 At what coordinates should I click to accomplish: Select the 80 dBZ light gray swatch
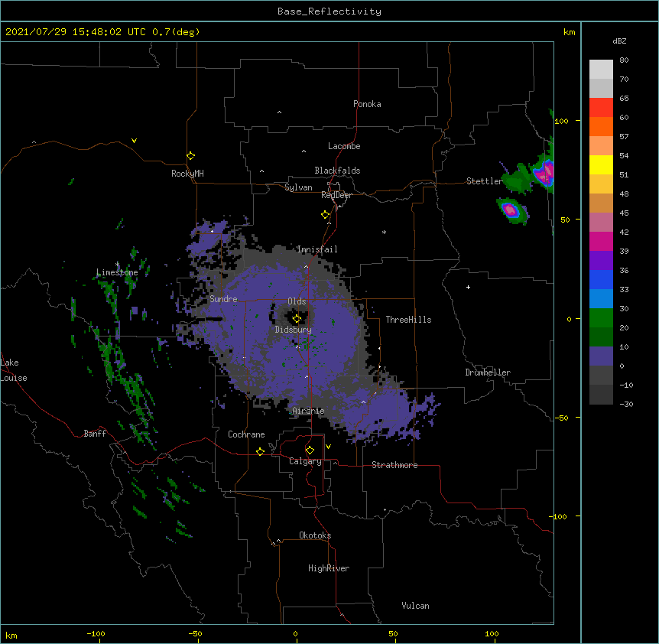coord(601,70)
